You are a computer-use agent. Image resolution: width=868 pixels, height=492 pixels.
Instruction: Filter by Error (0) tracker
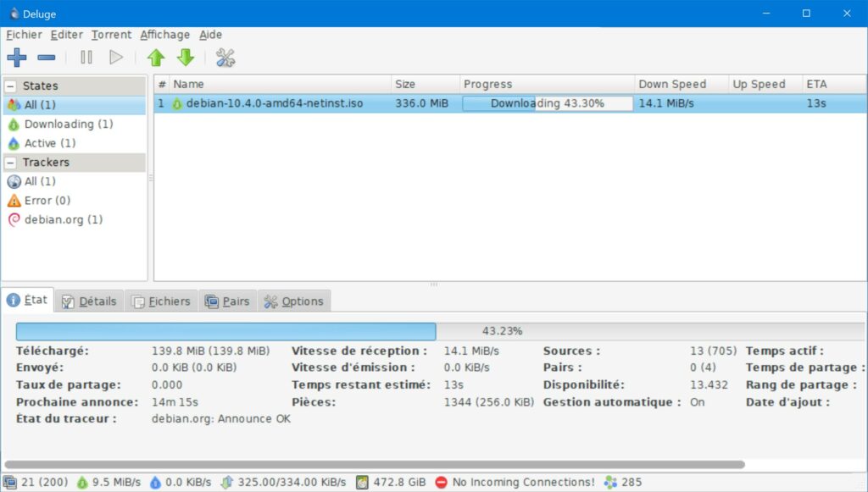click(x=75, y=201)
